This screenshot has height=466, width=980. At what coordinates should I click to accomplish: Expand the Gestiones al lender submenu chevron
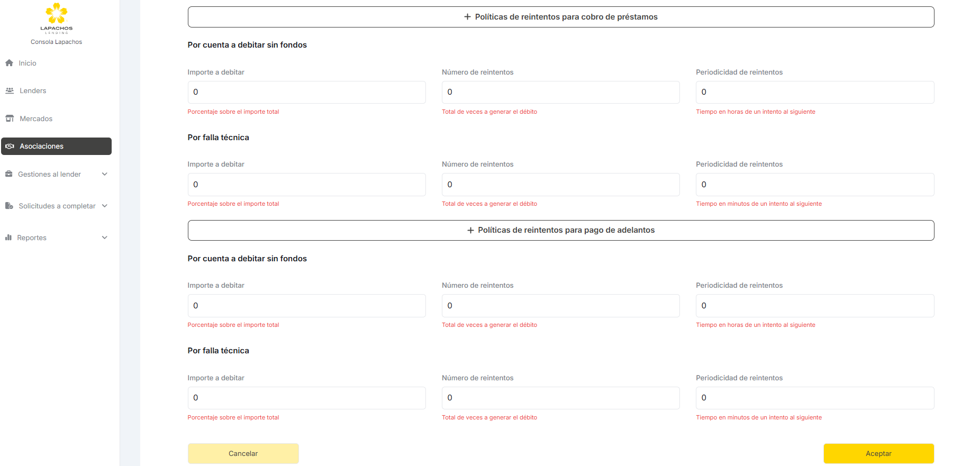105,174
